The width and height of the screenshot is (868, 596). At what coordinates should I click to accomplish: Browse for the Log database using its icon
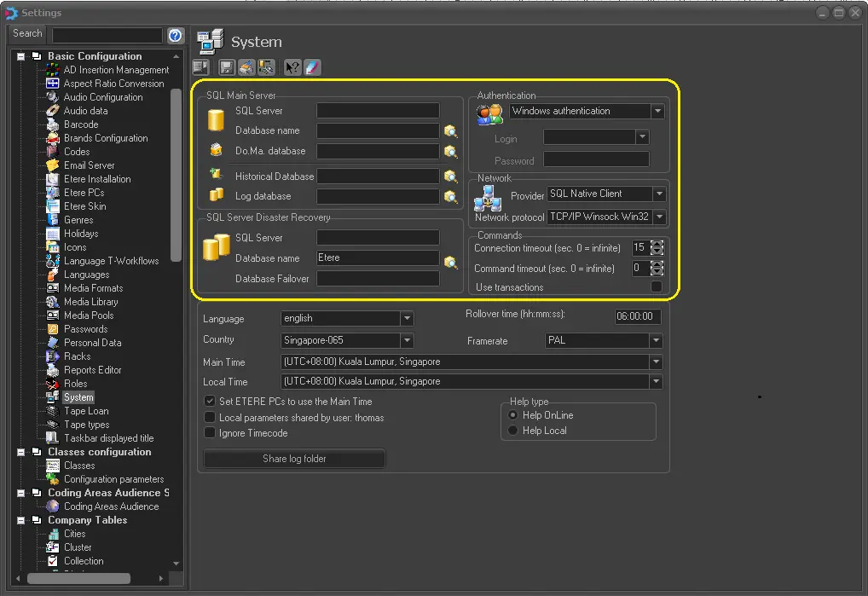coord(450,197)
